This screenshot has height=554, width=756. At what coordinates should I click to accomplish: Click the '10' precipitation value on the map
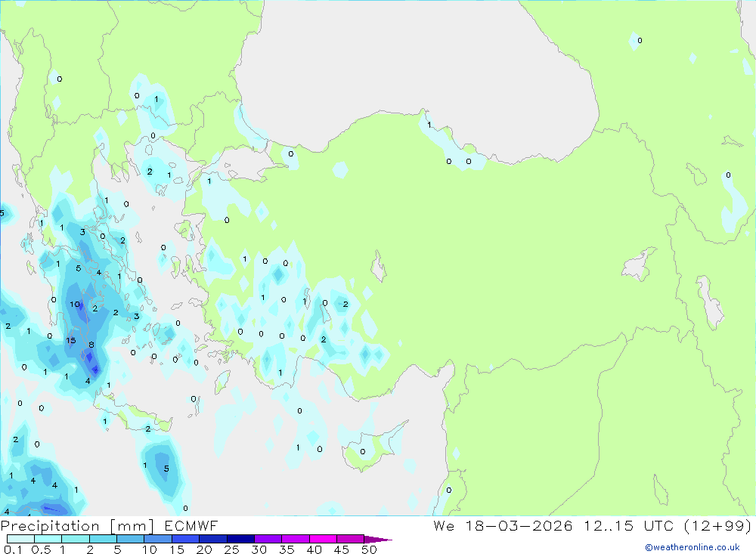pyautogui.click(x=75, y=305)
